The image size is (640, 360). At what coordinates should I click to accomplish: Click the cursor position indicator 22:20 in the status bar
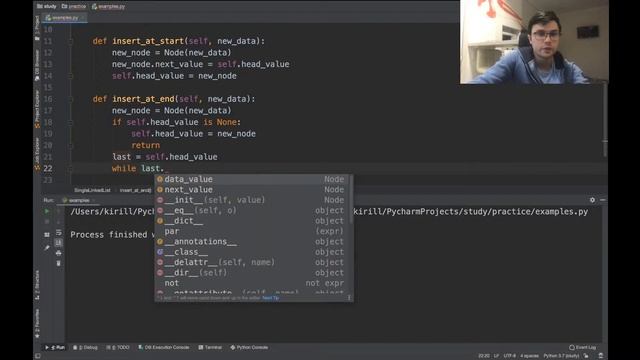pyautogui.click(x=484, y=356)
